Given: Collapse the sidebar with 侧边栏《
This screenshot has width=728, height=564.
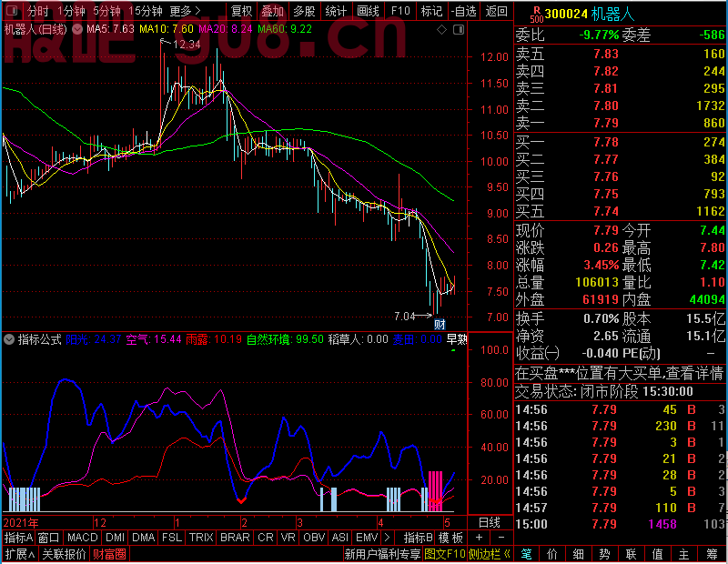Looking at the screenshot, I should (x=489, y=554).
